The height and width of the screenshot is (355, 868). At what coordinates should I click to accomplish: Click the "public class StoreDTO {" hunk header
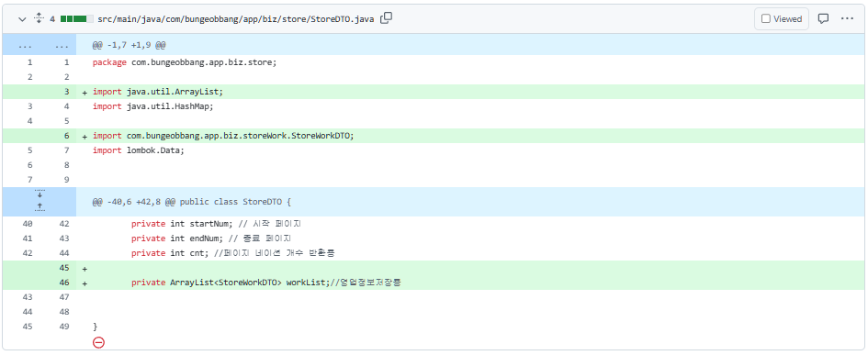click(192, 202)
